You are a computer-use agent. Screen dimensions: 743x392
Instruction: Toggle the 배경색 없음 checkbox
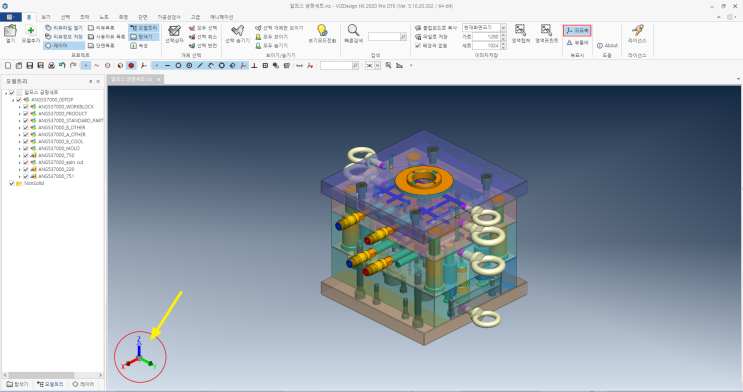pos(418,46)
